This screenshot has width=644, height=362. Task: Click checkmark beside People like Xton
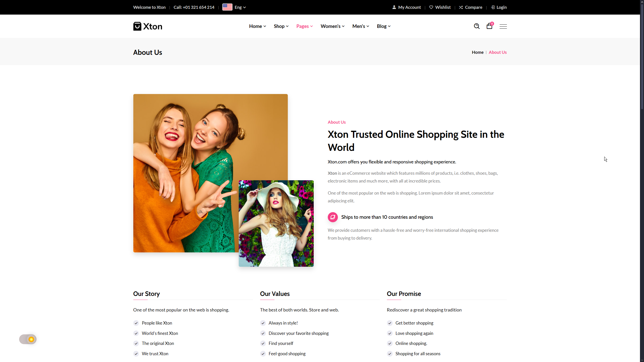click(136, 323)
